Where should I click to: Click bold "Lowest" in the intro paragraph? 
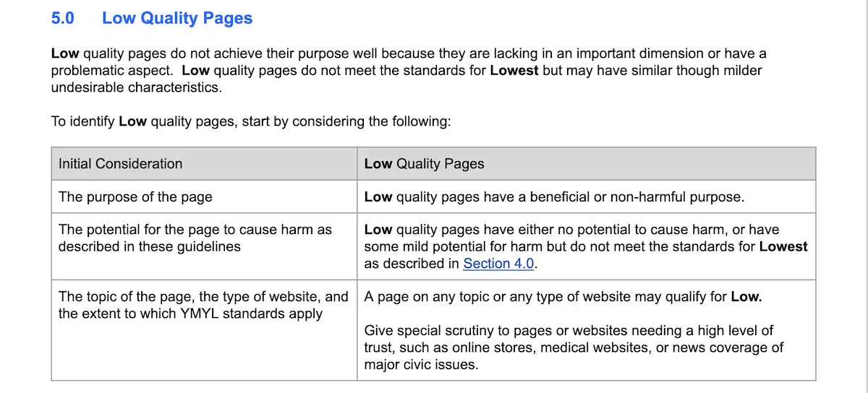[514, 71]
